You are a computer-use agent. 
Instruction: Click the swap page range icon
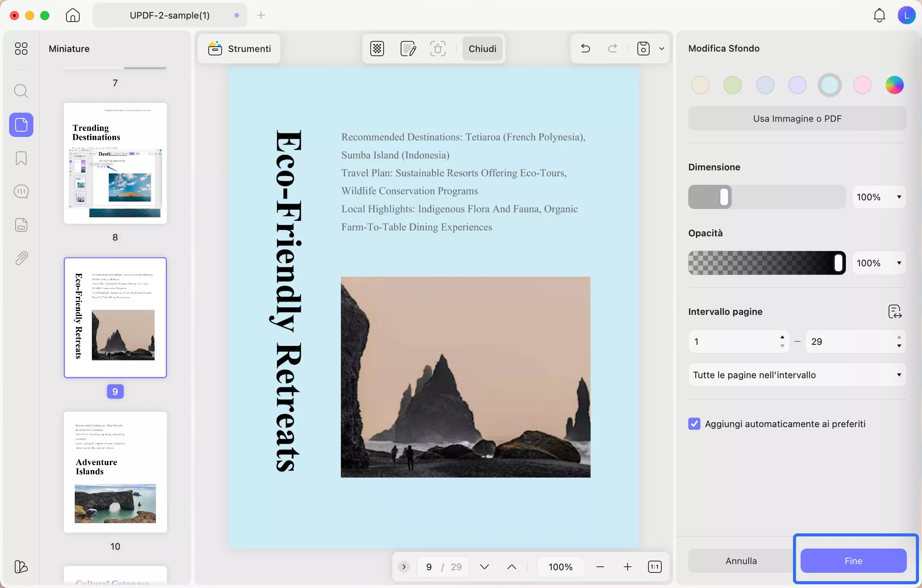click(x=895, y=311)
